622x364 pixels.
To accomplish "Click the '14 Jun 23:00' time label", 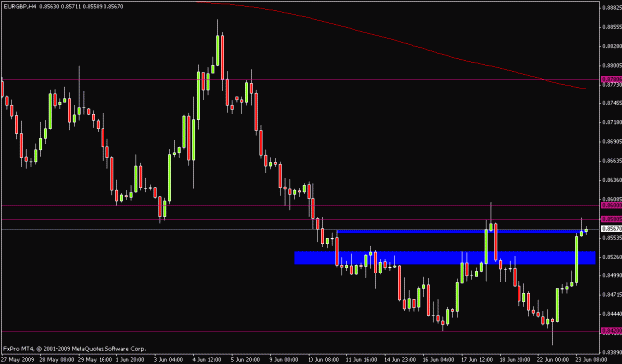I will [399, 360].
